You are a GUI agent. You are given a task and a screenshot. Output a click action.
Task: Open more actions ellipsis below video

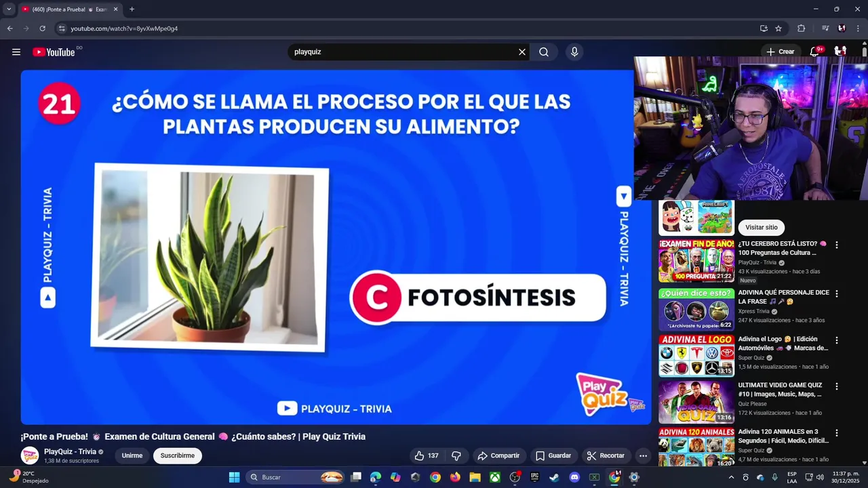[x=643, y=455]
